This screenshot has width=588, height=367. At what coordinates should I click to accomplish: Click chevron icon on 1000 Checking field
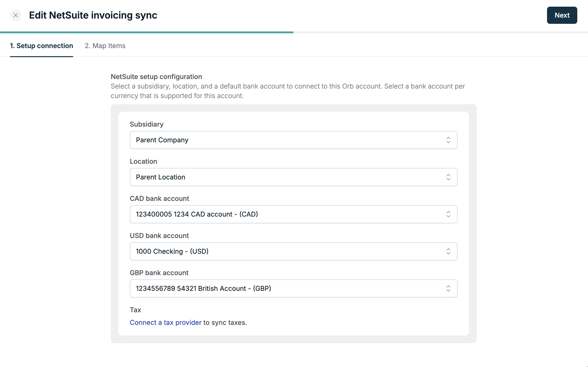coord(448,252)
